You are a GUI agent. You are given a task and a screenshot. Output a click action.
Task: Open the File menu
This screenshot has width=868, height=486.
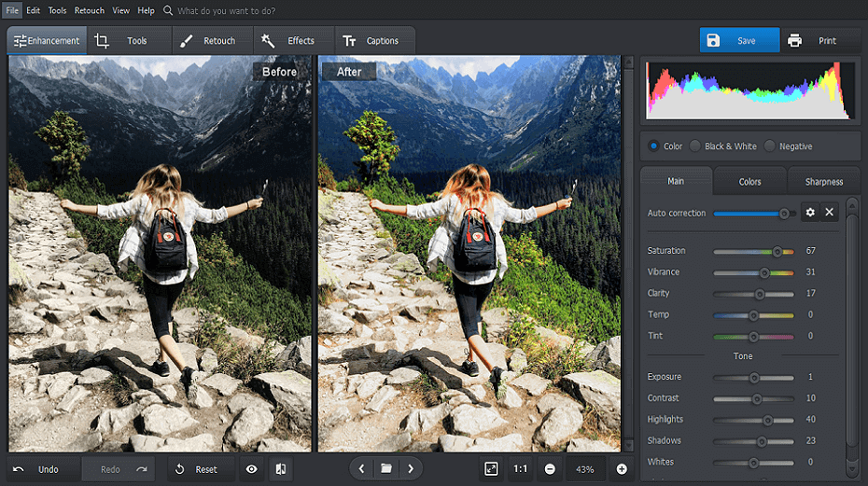click(x=12, y=10)
